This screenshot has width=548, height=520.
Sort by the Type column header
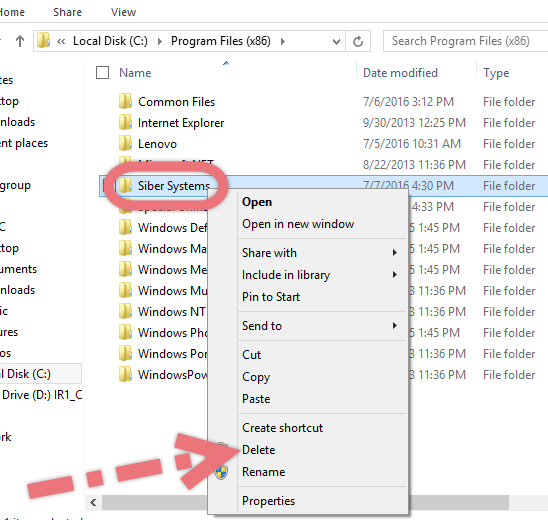coord(496,73)
